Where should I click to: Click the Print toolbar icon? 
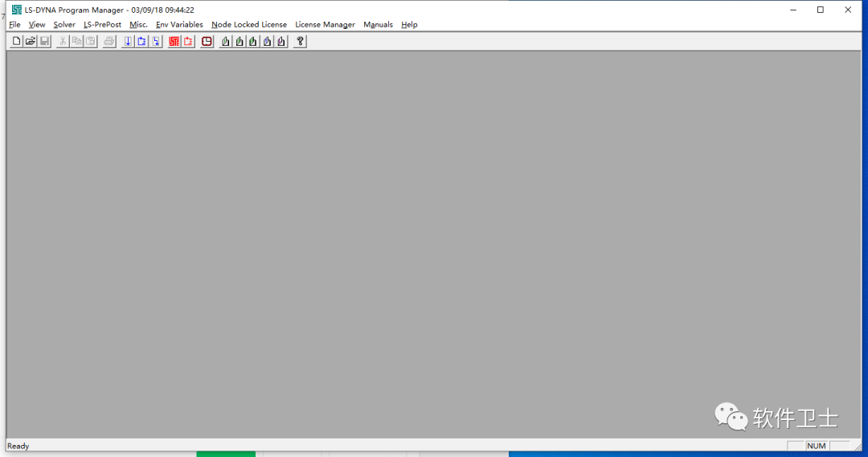(109, 41)
